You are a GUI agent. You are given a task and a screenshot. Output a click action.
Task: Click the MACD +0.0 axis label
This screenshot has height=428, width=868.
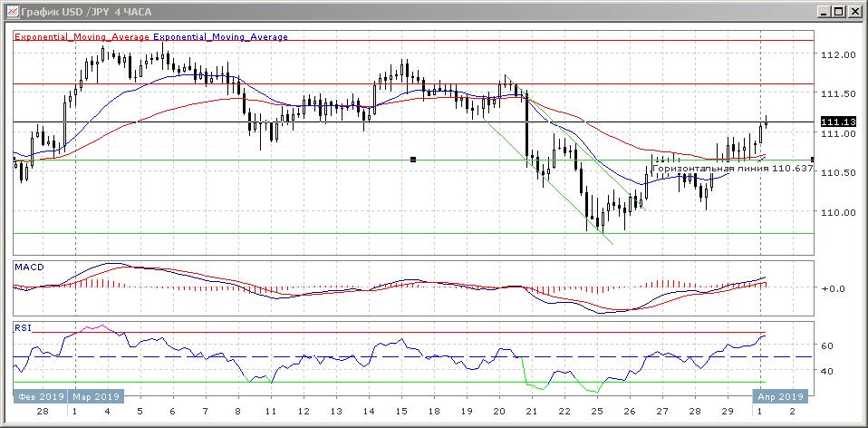click(x=831, y=288)
